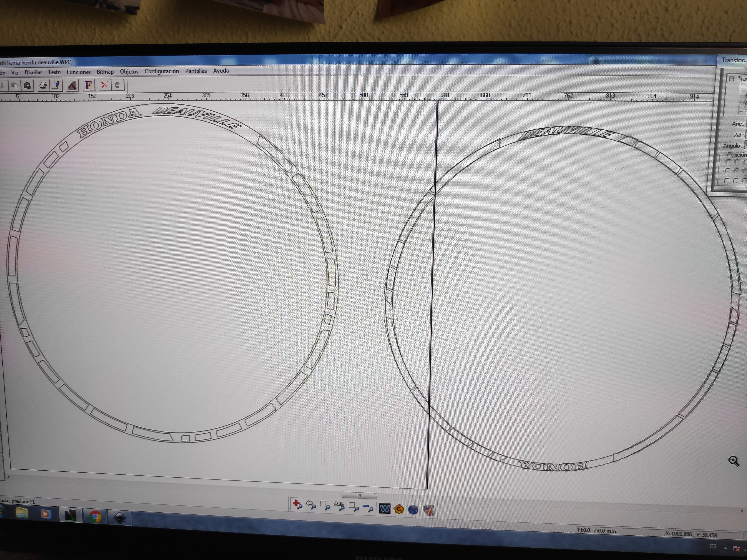Open the Funciones menu
The image size is (747, 560).
[79, 72]
